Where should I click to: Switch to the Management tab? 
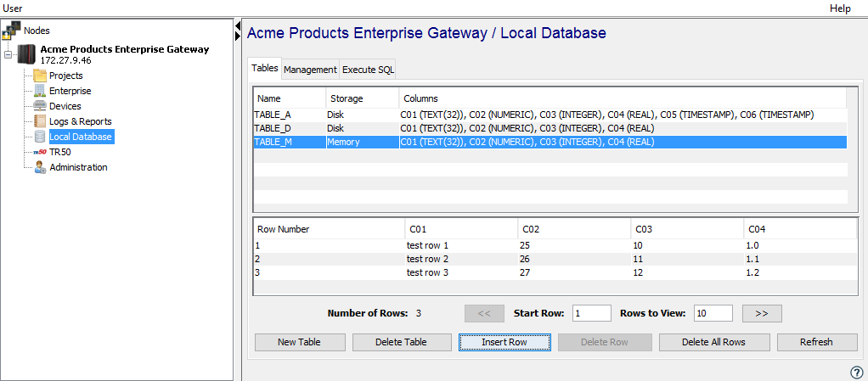click(310, 70)
